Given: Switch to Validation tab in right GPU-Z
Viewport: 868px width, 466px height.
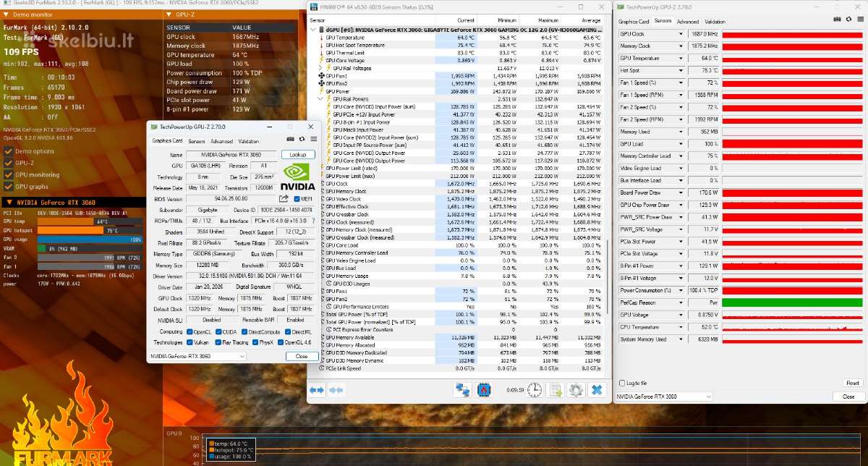Looking at the screenshot, I should pyautogui.click(x=715, y=22).
